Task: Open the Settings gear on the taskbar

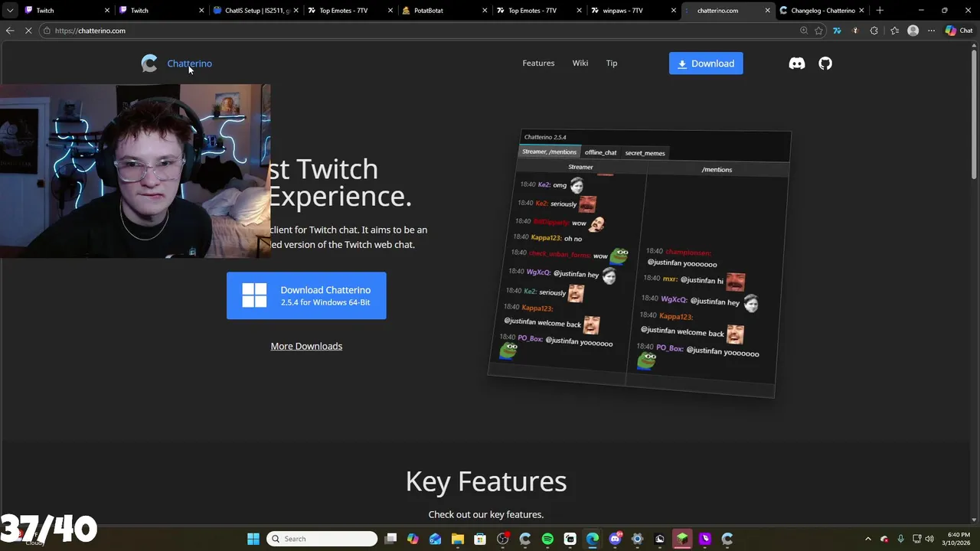Action: pos(637,539)
